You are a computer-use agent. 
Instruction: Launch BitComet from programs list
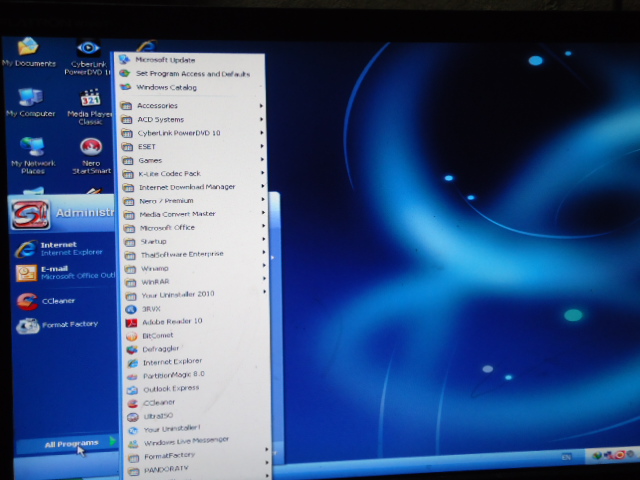coord(150,336)
